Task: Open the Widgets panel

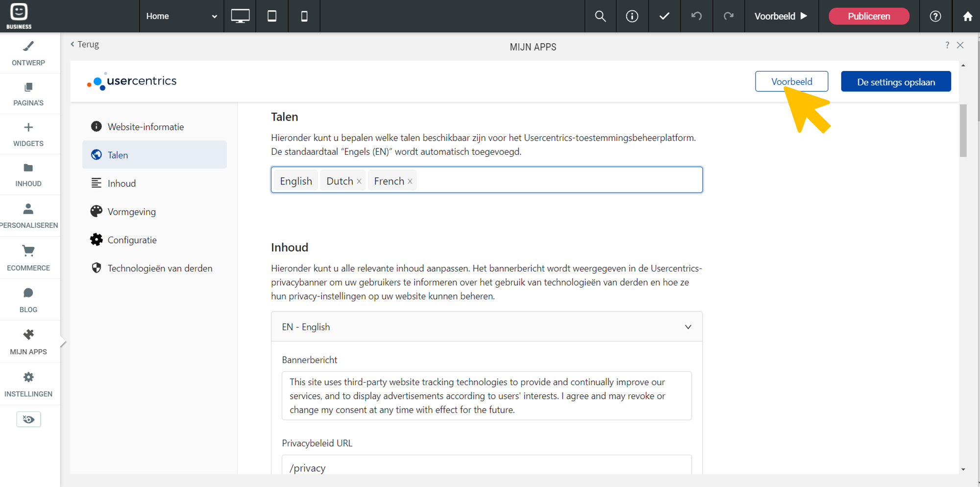Action: 28,134
